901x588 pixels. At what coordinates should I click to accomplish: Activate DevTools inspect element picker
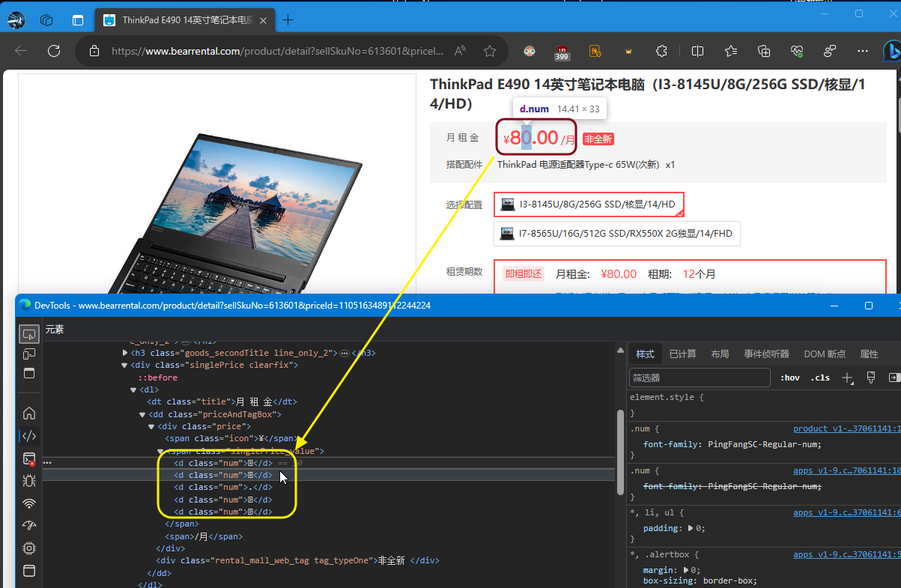(29, 333)
